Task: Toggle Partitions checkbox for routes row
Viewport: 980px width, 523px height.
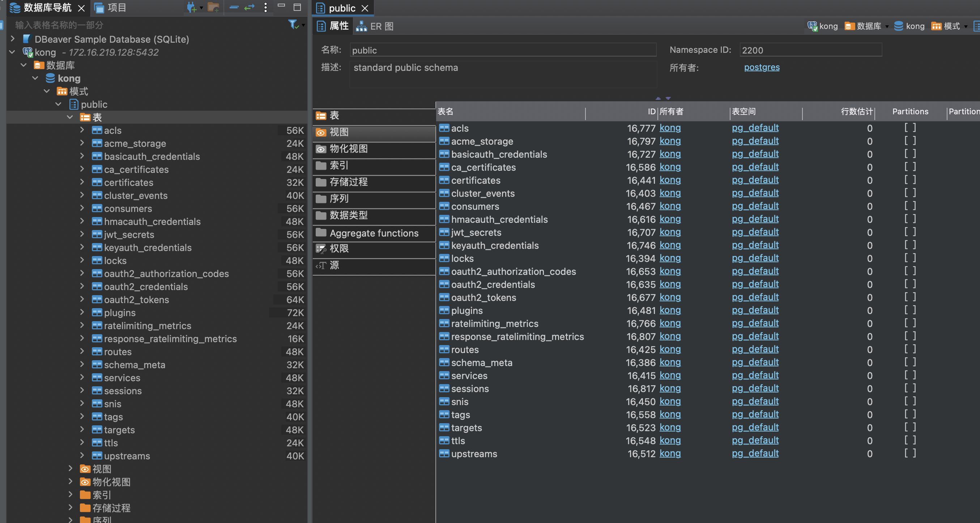Action: (x=910, y=349)
